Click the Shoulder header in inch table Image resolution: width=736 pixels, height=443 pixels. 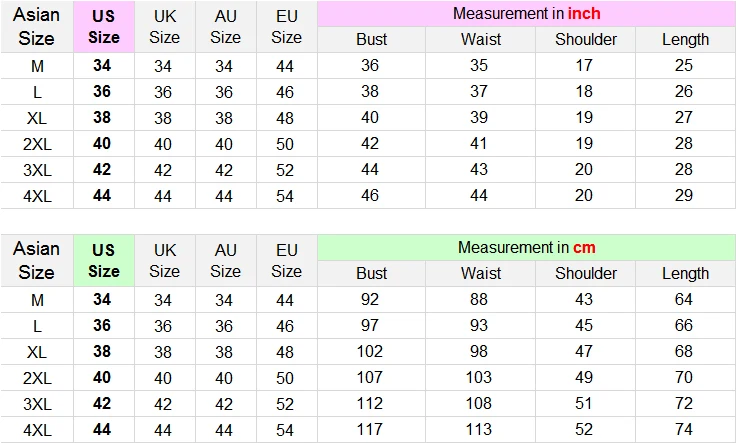585,39
